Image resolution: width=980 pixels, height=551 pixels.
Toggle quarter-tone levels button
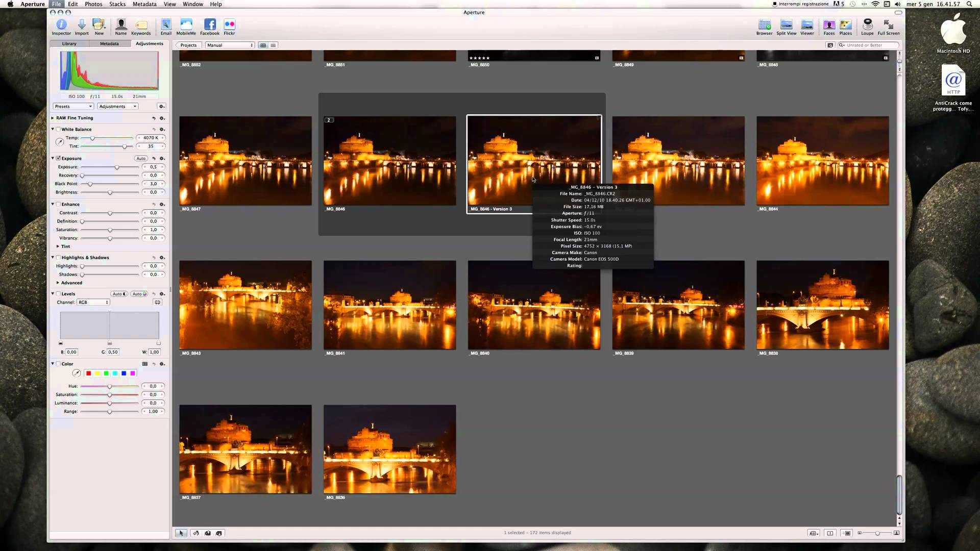(x=158, y=303)
